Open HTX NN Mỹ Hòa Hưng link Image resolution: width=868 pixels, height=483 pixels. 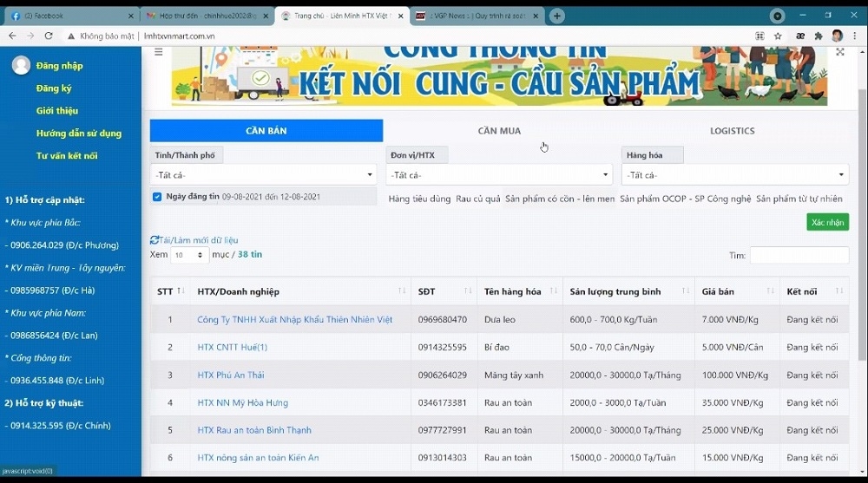point(242,402)
